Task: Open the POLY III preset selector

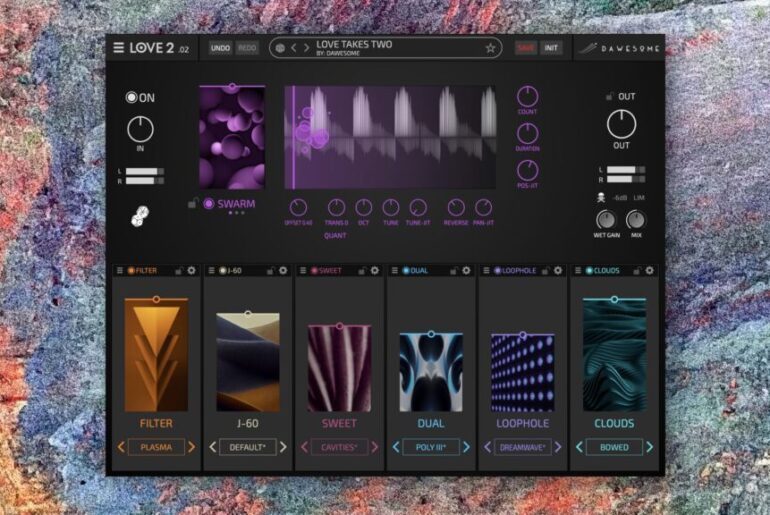Action: tap(431, 447)
